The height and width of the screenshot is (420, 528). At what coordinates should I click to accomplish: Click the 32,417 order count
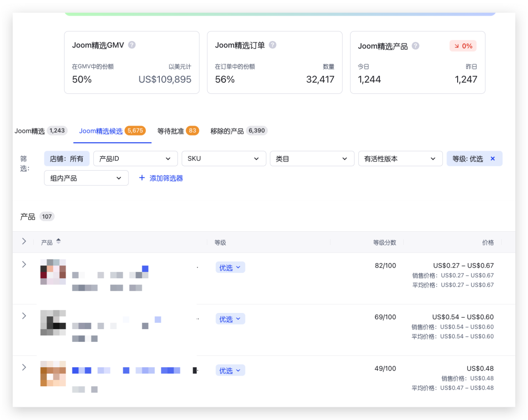pyautogui.click(x=320, y=80)
